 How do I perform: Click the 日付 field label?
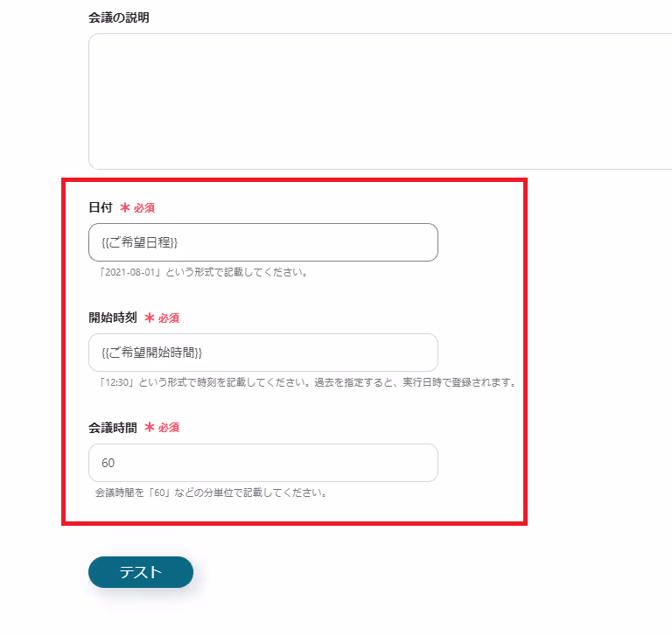(101, 207)
